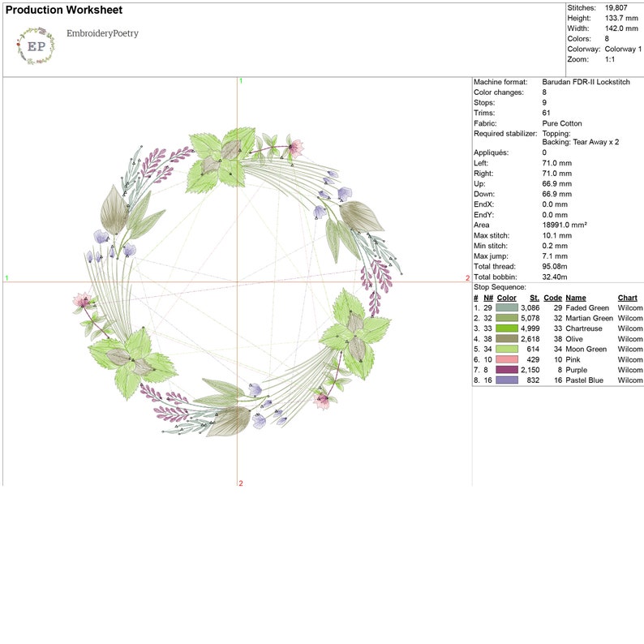Click the Max stitch value 10.1 mm

coord(557,235)
